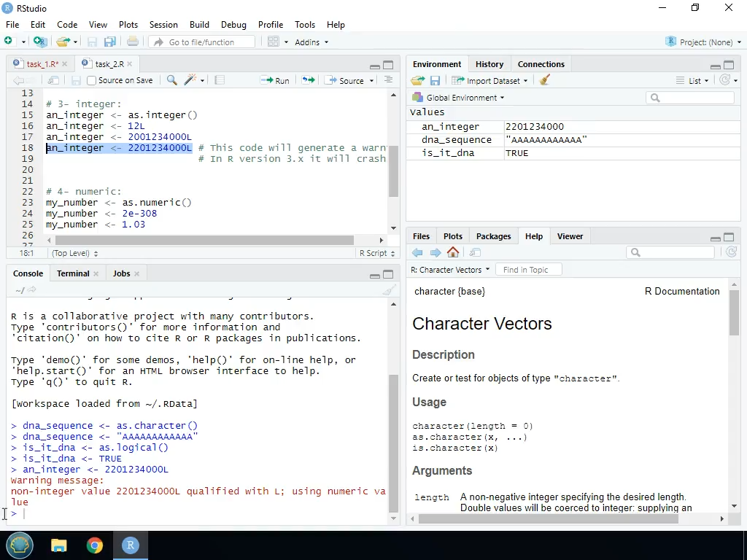Viewport: 747px width, 560px height.
Task: Open Chrome from the taskbar
Action: click(x=95, y=545)
